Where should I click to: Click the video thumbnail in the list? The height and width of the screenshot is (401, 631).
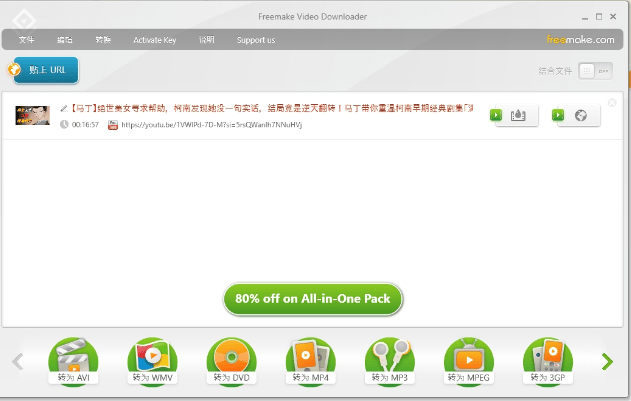(33, 115)
